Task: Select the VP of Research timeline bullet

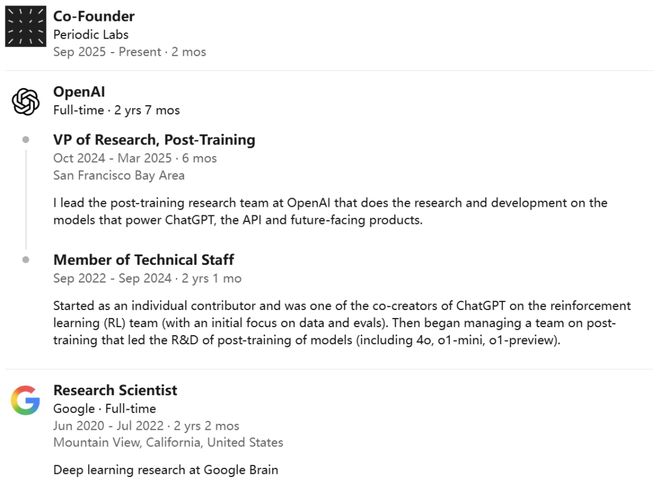Action: coord(26,139)
